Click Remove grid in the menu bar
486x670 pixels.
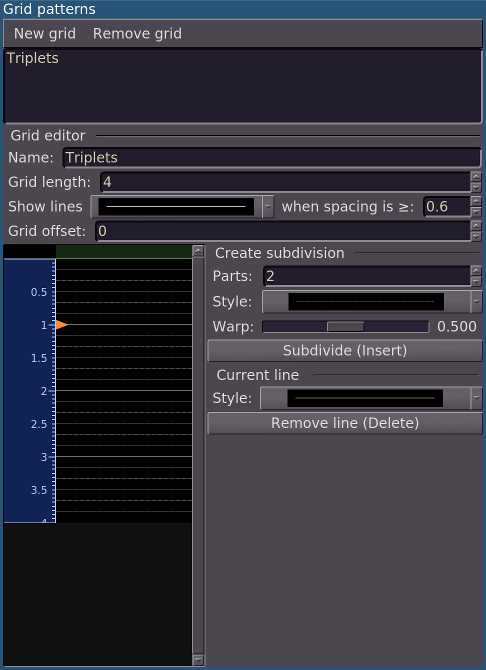137,33
